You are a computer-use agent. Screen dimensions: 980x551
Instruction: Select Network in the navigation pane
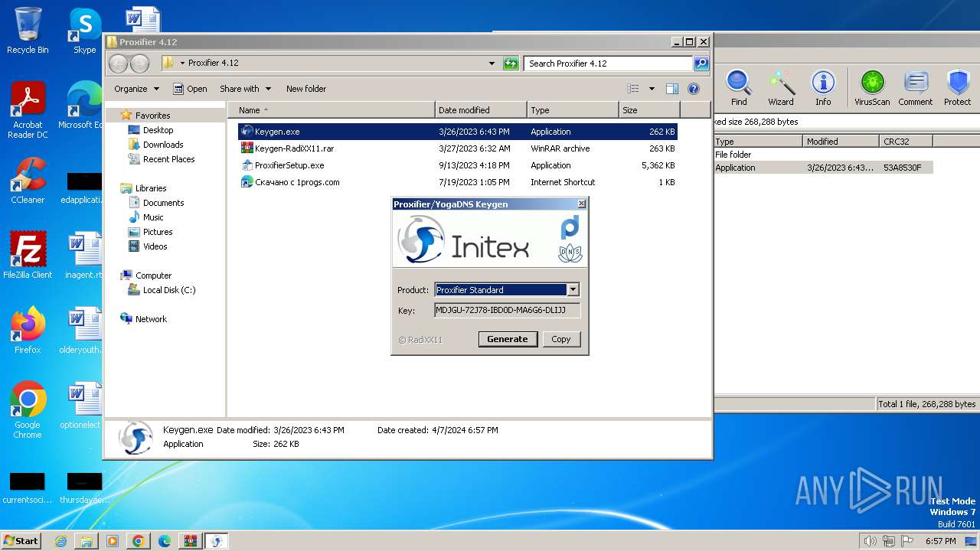pos(151,319)
